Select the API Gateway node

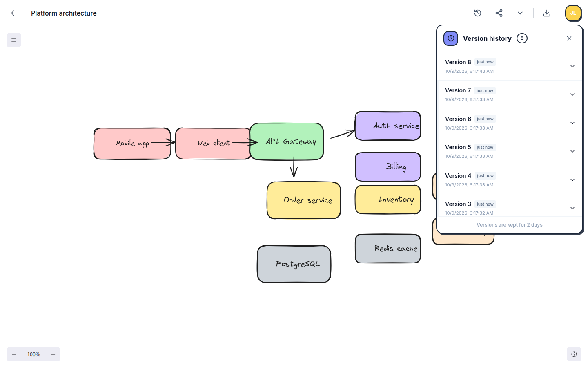coord(287,141)
